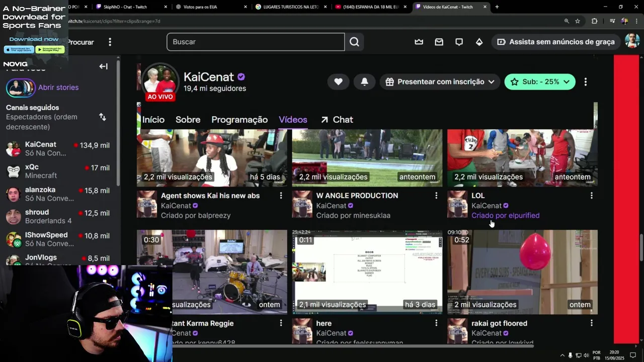Click Criado por minesuklaa creator link
This screenshot has width=644, height=362.
click(353, 215)
